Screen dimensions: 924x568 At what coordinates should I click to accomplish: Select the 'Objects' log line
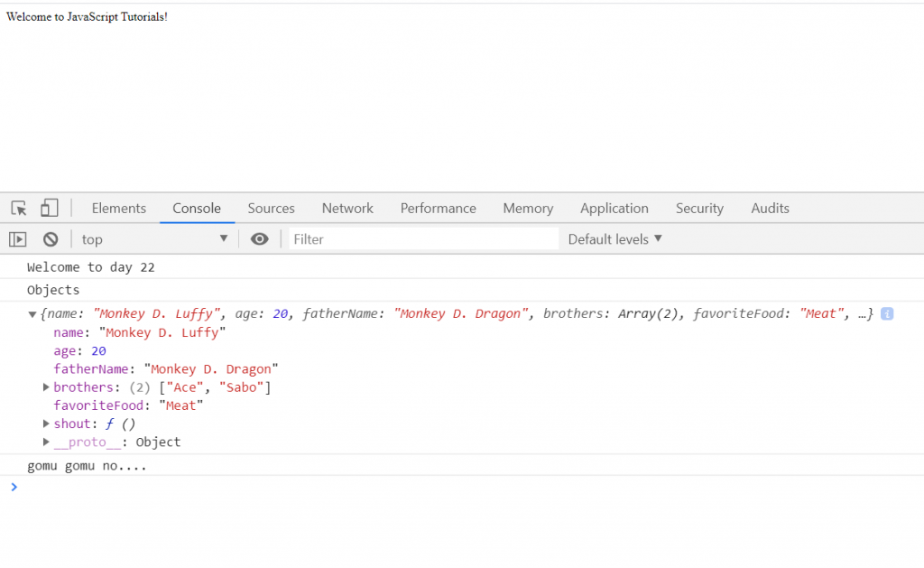[x=53, y=290]
